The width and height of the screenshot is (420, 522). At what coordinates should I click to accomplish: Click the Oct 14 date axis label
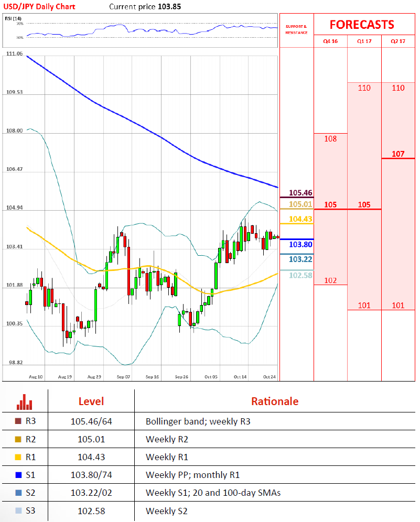(240, 377)
